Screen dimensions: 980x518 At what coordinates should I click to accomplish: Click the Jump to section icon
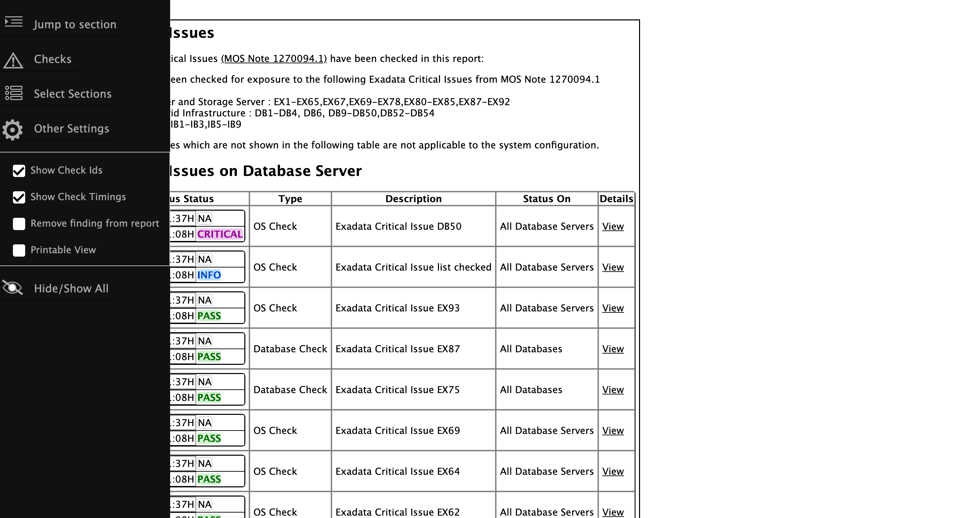click(x=13, y=22)
